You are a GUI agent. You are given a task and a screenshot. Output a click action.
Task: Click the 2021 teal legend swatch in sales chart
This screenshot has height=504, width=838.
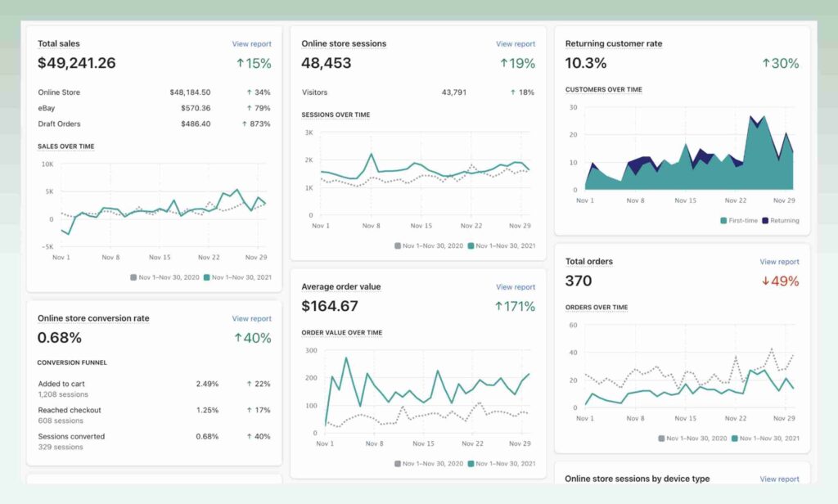pos(207,277)
